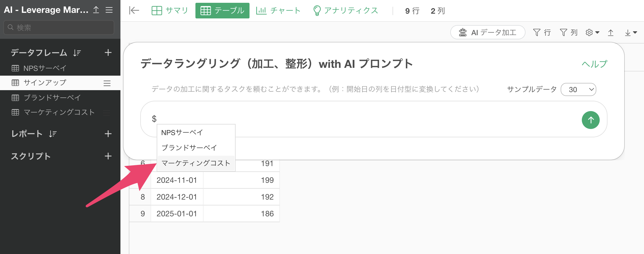Click the project share upload icon

96,10
